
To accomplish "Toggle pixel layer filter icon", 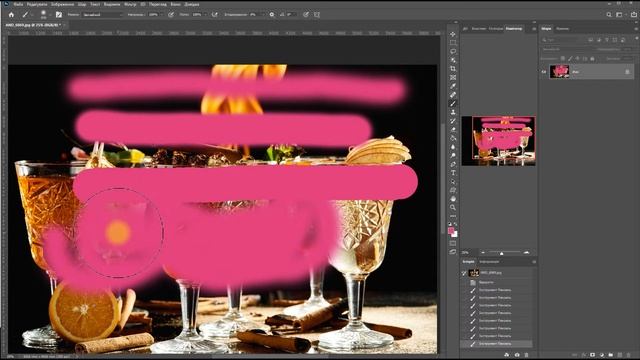I will (x=591, y=40).
